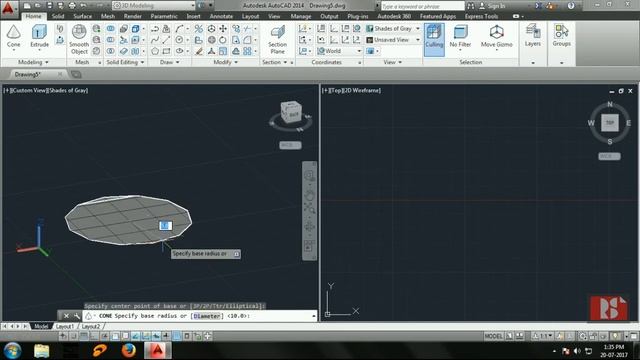Click the dynamic input box on the cone base
The image size is (640, 360).
[x=165, y=225]
